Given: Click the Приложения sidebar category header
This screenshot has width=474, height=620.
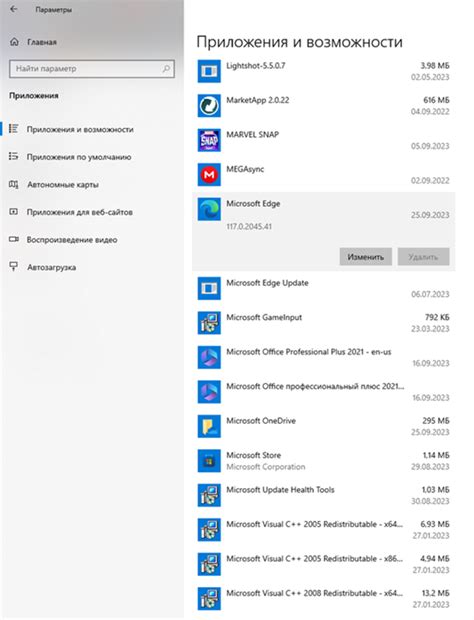Looking at the screenshot, I should [34, 96].
